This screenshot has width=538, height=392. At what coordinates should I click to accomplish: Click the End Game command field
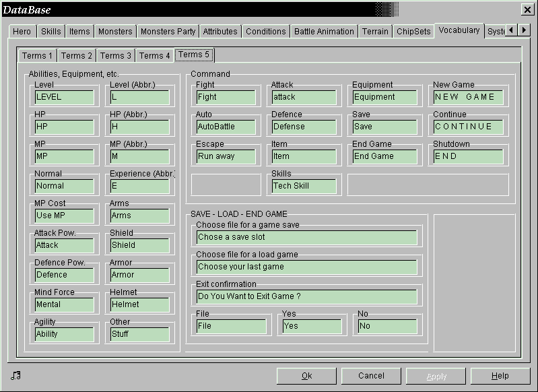pos(385,156)
